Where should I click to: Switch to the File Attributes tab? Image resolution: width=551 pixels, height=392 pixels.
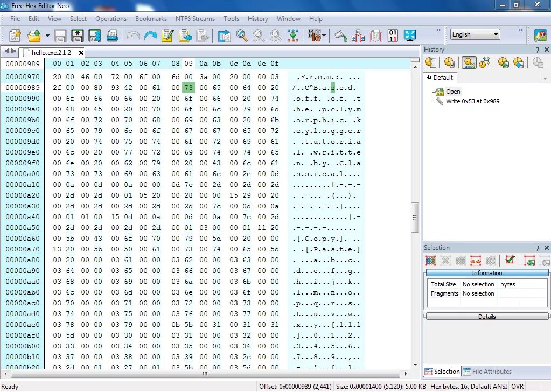coord(487,372)
